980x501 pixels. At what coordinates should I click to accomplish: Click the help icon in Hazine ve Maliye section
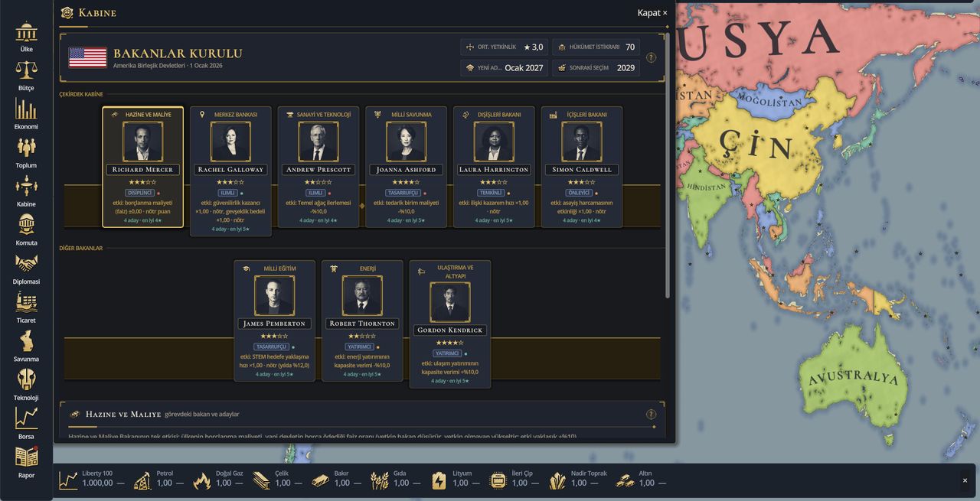pos(651,415)
